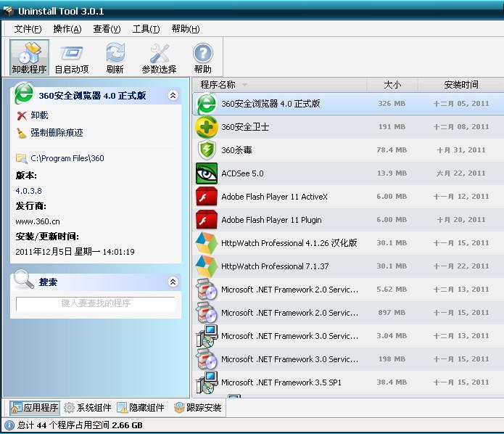Click the 360 browser icon in details panel

click(x=23, y=94)
